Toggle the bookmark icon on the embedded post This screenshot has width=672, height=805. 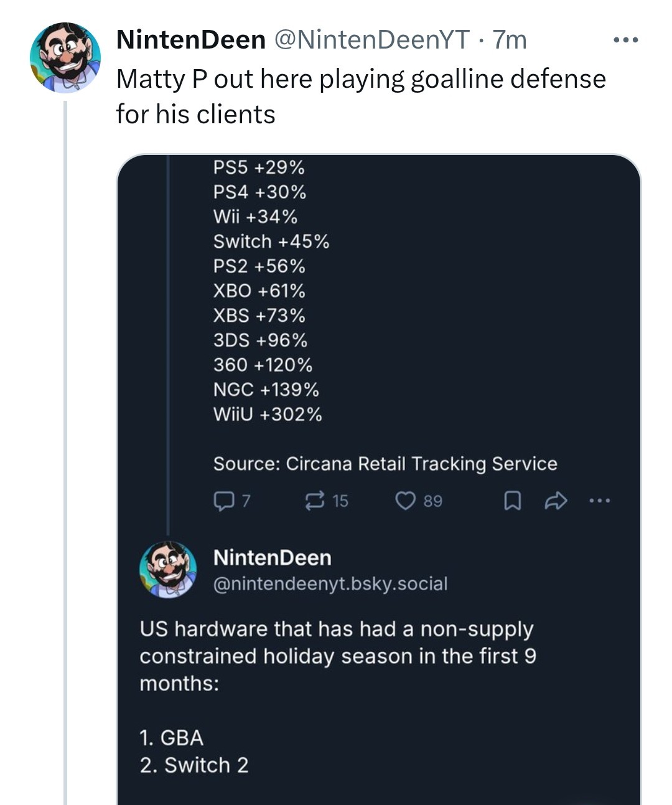tap(511, 501)
